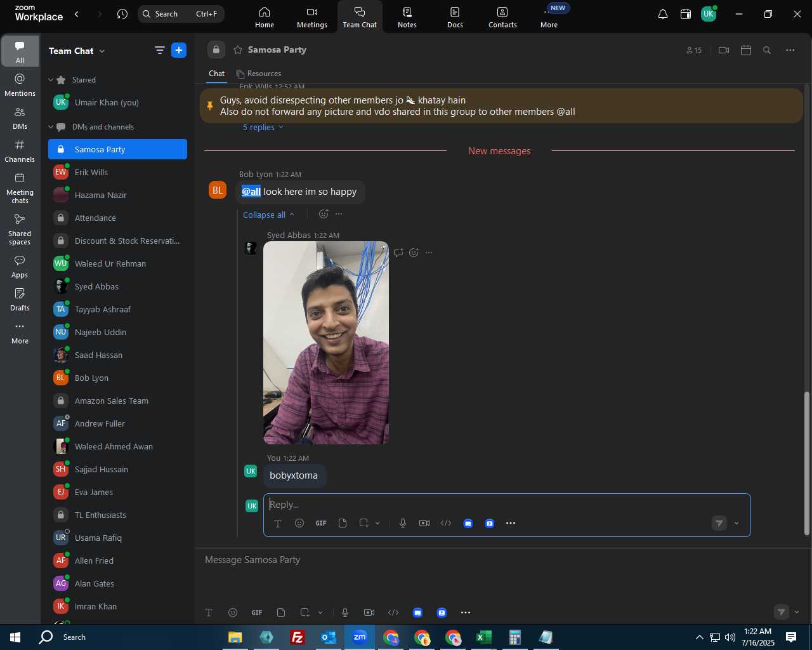The height and width of the screenshot is (650, 812).
Task: Open Shared spaces in the sidebar
Action: tap(20, 229)
